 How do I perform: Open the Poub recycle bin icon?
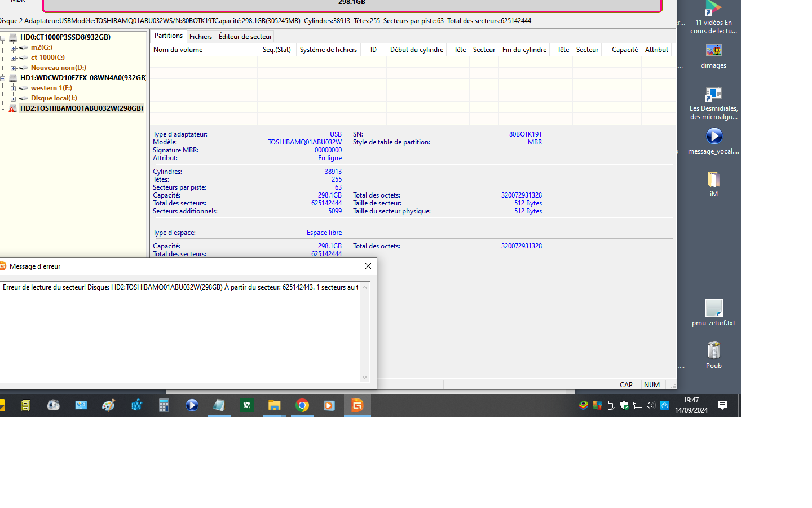coord(714,355)
